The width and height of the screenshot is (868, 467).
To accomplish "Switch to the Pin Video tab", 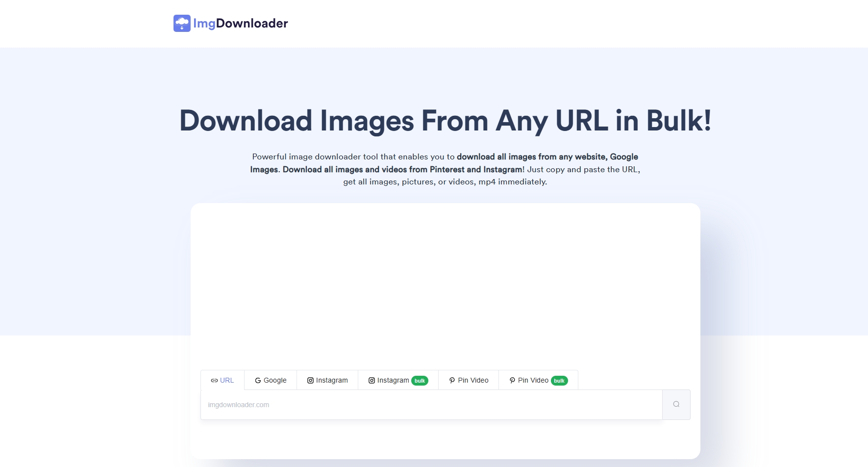I will coord(469,380).
